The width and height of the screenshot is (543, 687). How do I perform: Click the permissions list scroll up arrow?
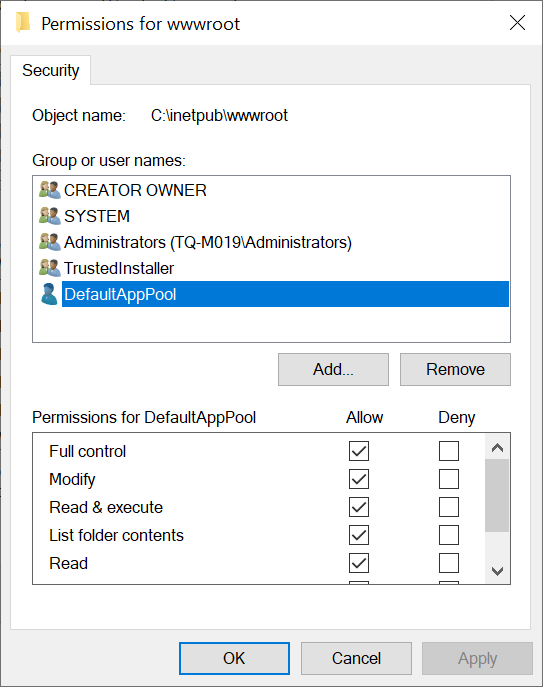point(497,447)
